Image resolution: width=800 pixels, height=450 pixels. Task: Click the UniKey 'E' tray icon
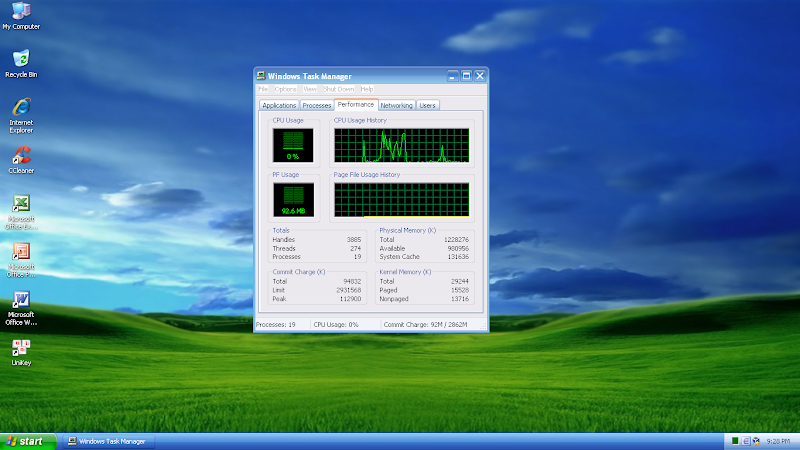[x=746, y=441]
